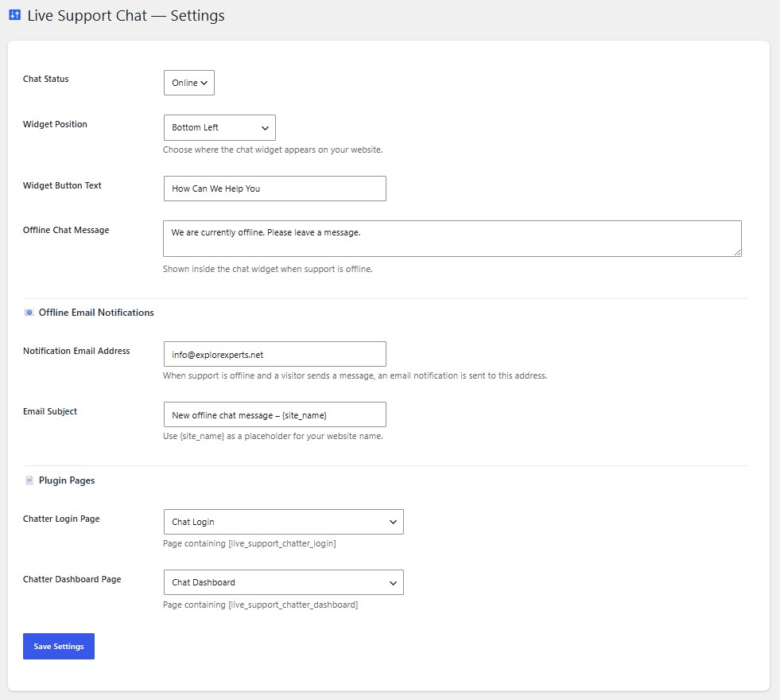Click the 'Widget Position' label
Viewport: 780px width, 700px height.
55,124
